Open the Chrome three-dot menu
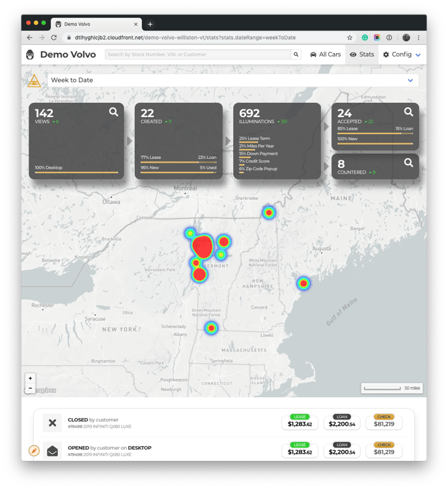This screenshot has width=448, height=489. coord(419,38)
